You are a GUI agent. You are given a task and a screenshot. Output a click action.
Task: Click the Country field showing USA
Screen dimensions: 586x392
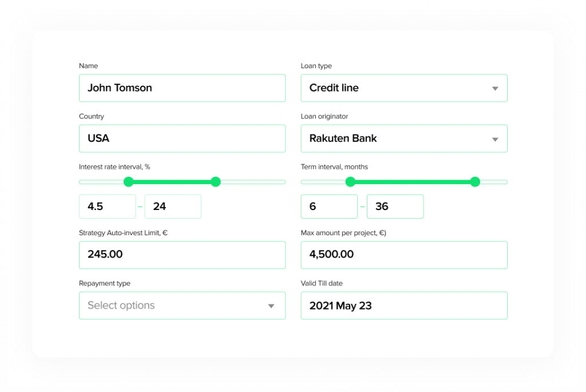[182, 138]
